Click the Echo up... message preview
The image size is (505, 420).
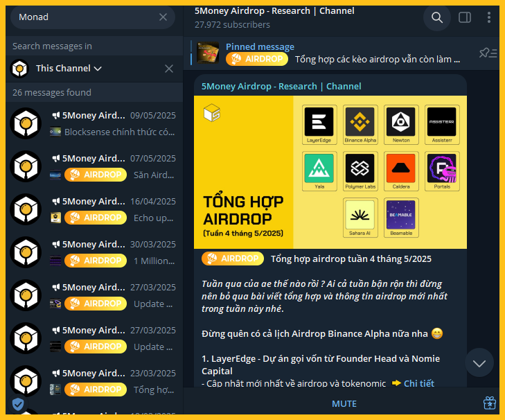153,218
